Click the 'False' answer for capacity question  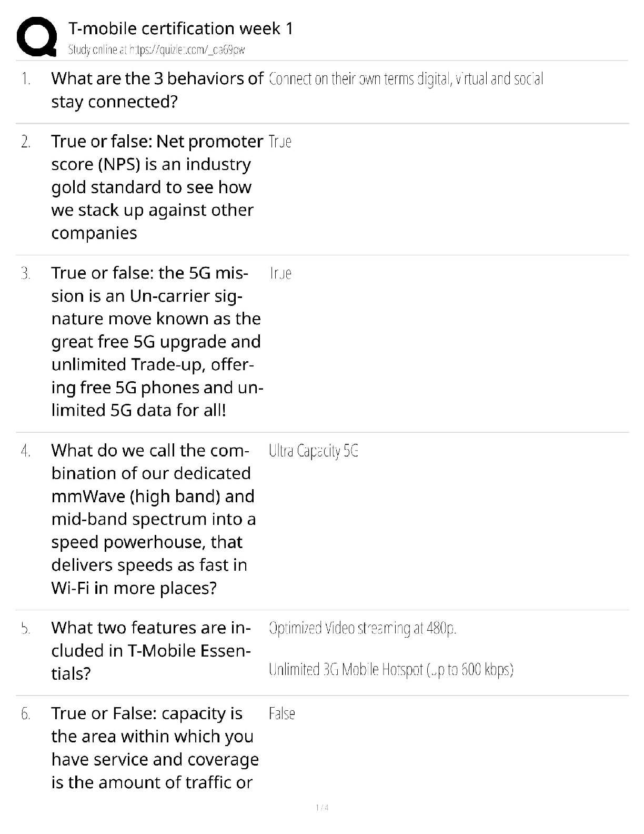[x=281, y=714]
